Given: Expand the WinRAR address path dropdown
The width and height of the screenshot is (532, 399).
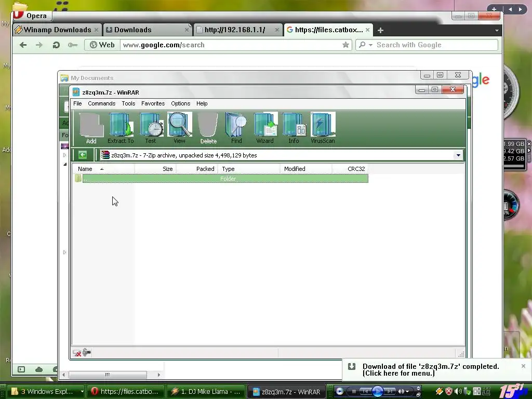Looking at the screenshot, I should click(x=458, y=155).
